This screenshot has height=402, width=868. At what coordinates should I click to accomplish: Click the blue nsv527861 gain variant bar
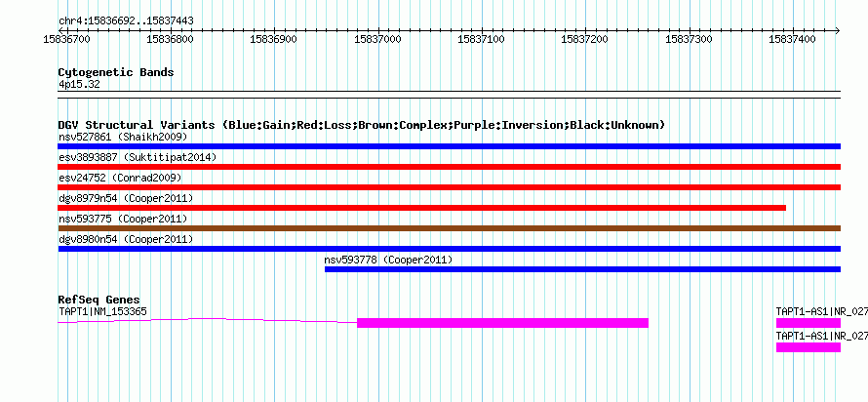pyautogui.click(x=449, y=146)
